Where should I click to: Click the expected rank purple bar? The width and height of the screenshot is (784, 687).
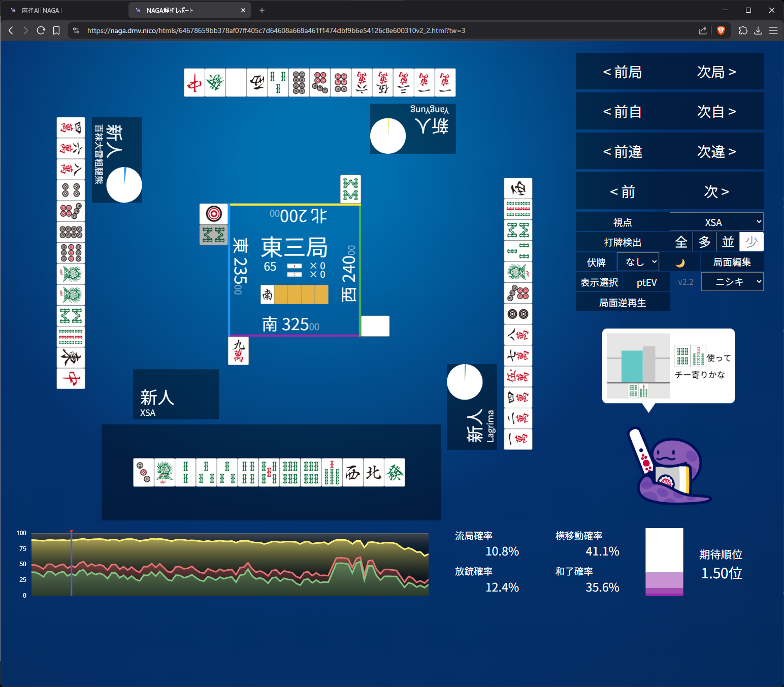click(664, 584)
